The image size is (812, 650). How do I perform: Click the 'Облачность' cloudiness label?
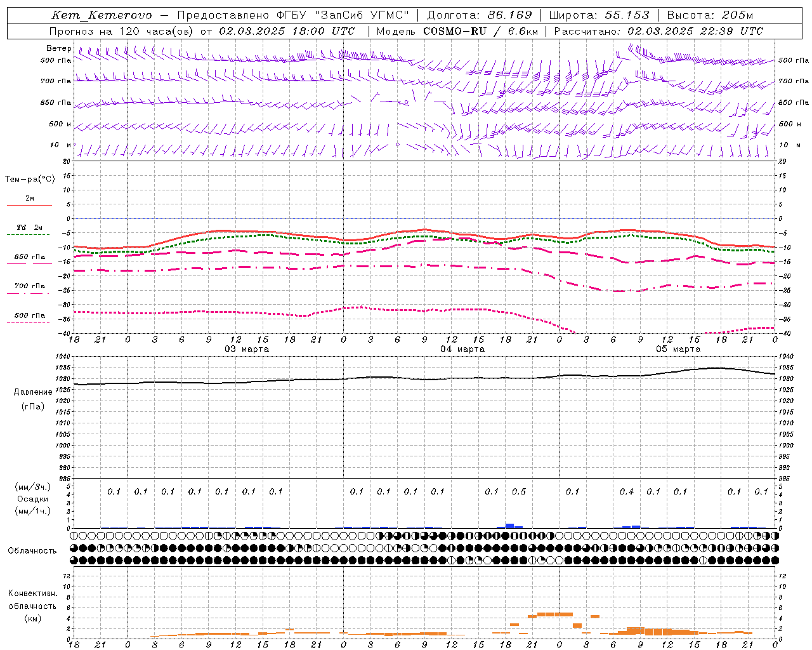32,550
